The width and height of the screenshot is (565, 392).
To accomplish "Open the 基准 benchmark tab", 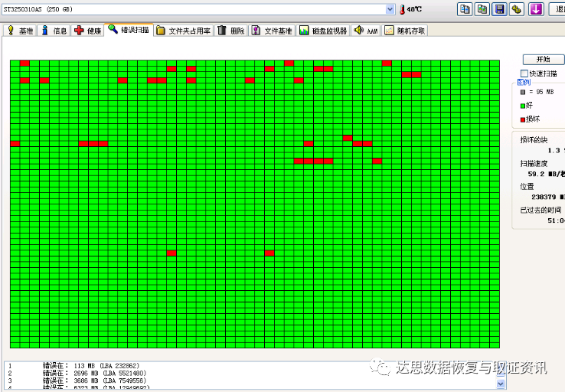I will (20, 31).
